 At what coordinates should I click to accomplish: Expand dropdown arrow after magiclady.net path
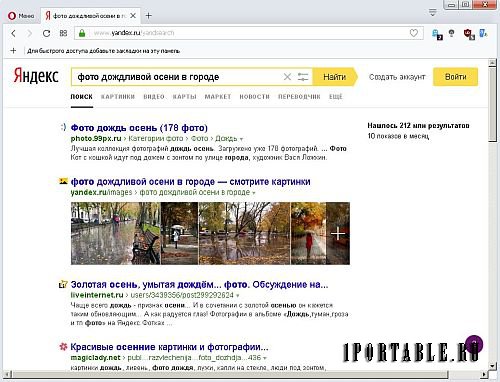tap(265, 358)
